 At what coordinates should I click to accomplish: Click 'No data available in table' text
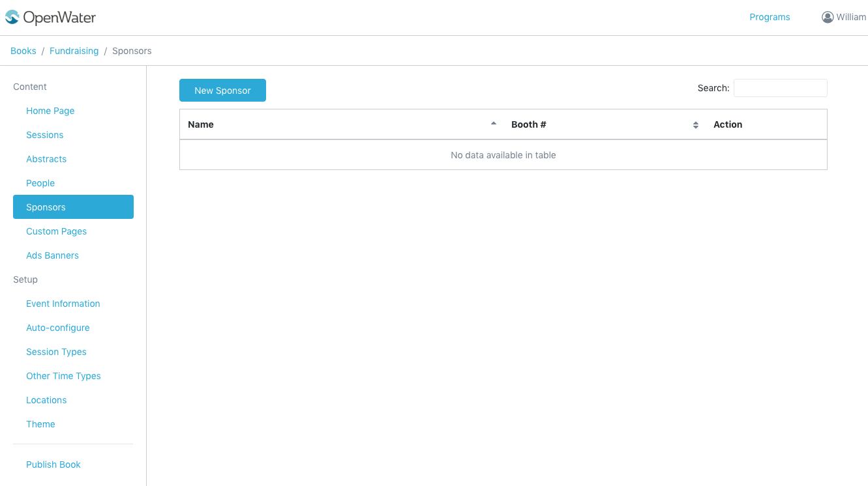(503, 155)
